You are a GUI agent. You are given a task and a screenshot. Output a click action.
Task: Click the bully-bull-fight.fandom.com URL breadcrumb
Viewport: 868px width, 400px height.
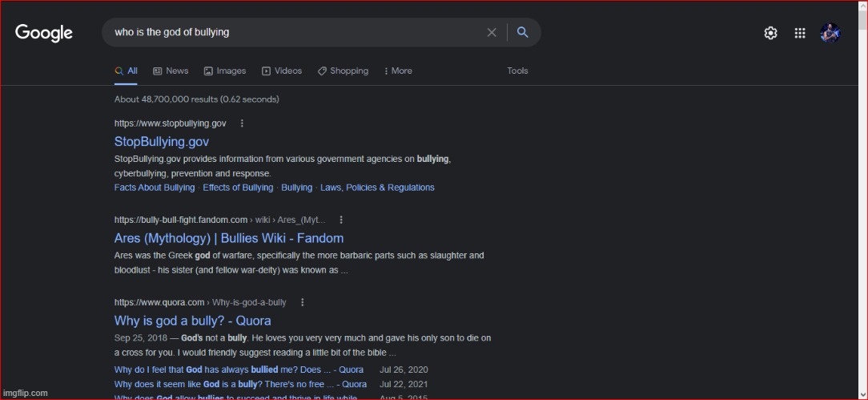click(220, 220)
